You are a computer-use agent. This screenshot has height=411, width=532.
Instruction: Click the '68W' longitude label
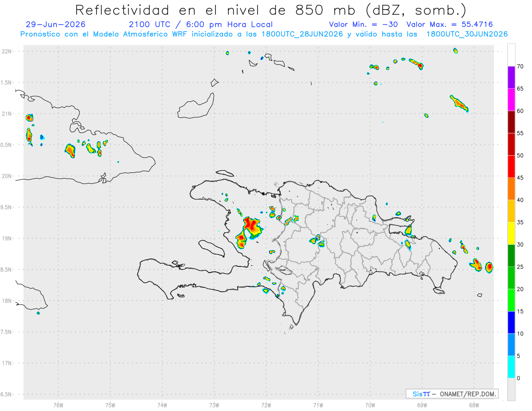click(474, 405)
